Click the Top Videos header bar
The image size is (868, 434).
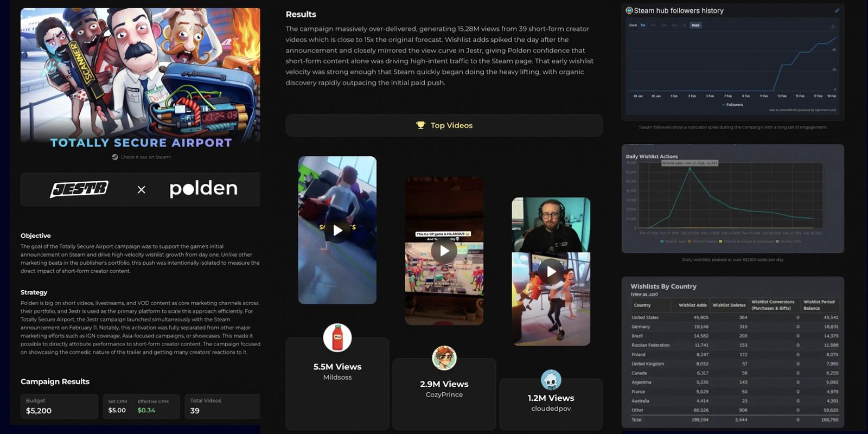pyautogui.click(x=444, y=125)
